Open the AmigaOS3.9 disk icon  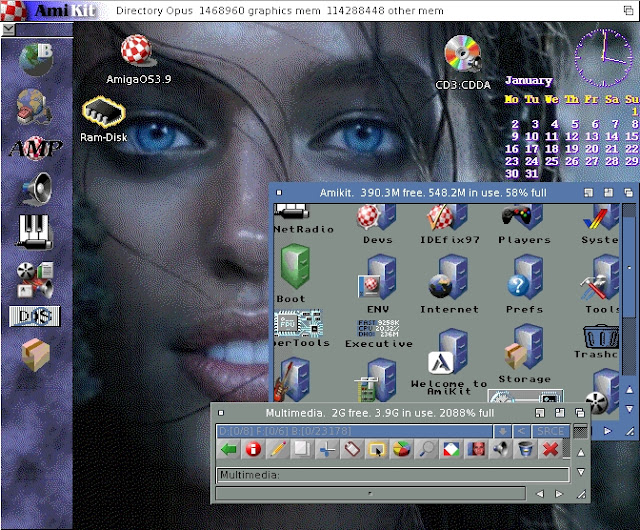pos(135,50)
